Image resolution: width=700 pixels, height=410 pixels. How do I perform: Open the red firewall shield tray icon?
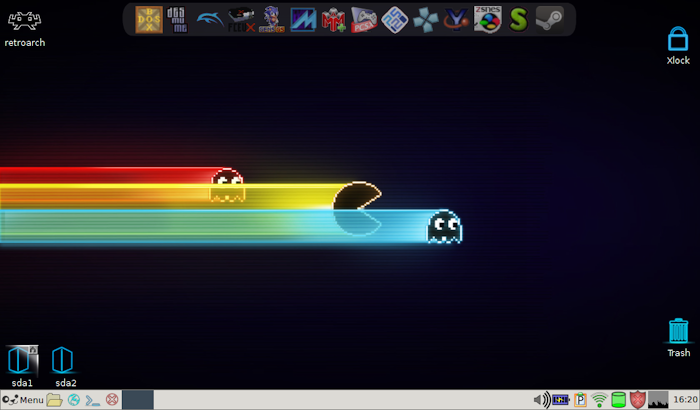pyautogui.click(x=638, y=399)
